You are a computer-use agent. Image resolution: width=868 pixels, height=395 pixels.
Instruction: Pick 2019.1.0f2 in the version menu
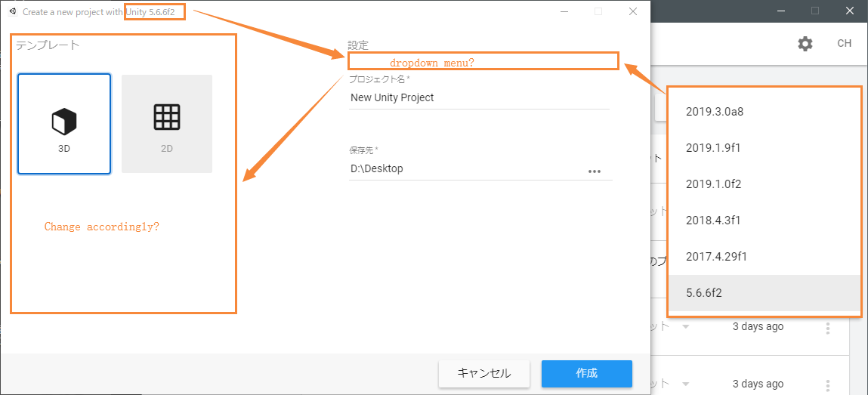tap(764, 184)
